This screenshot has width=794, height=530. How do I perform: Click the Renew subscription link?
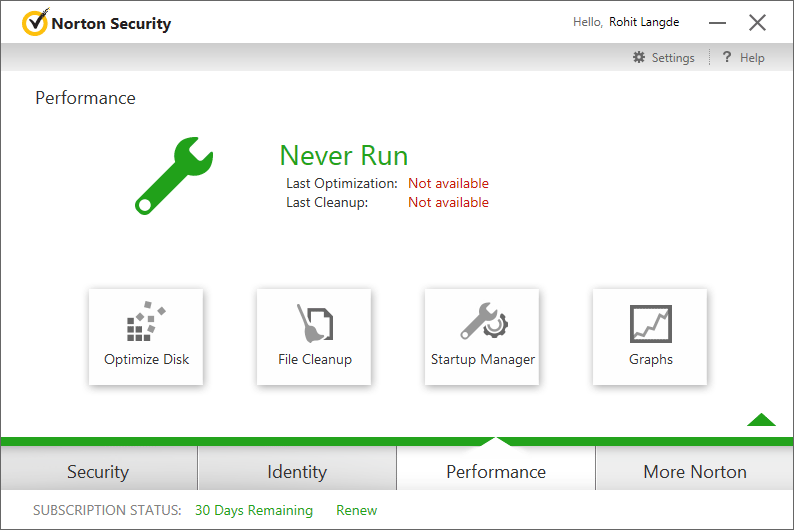coord(356,510)
